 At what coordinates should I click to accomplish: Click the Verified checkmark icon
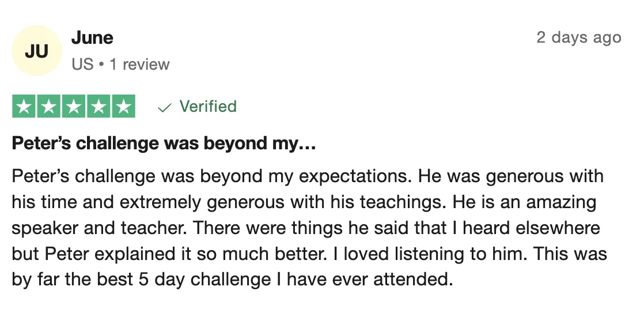[164, 108]
